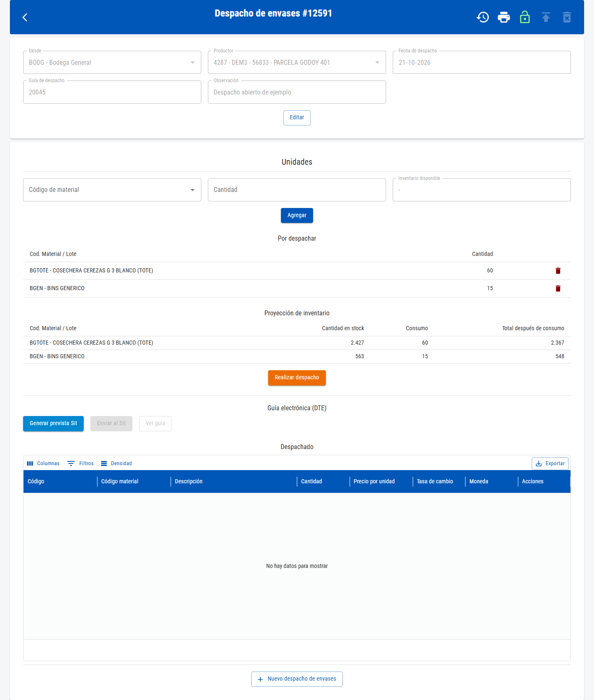The image size is (594, 700).
Task: Focus the Cantidad input field
Action: [297, 190]
